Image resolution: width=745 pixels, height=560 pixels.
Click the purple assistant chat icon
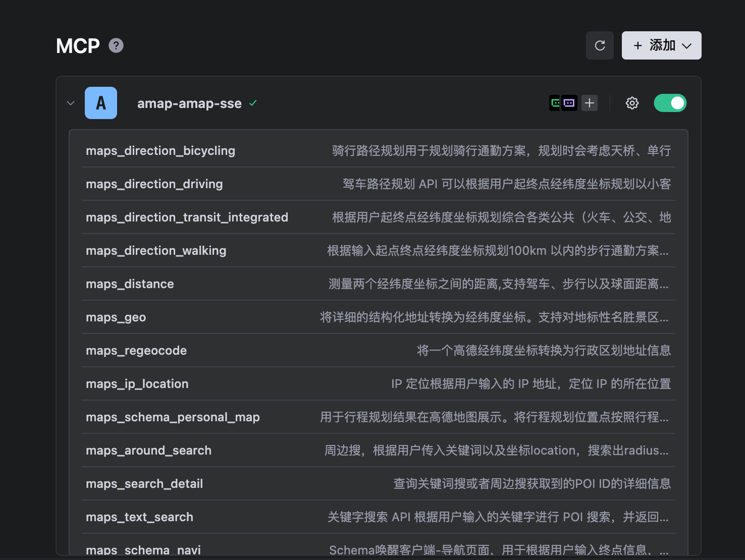(569, 103)
